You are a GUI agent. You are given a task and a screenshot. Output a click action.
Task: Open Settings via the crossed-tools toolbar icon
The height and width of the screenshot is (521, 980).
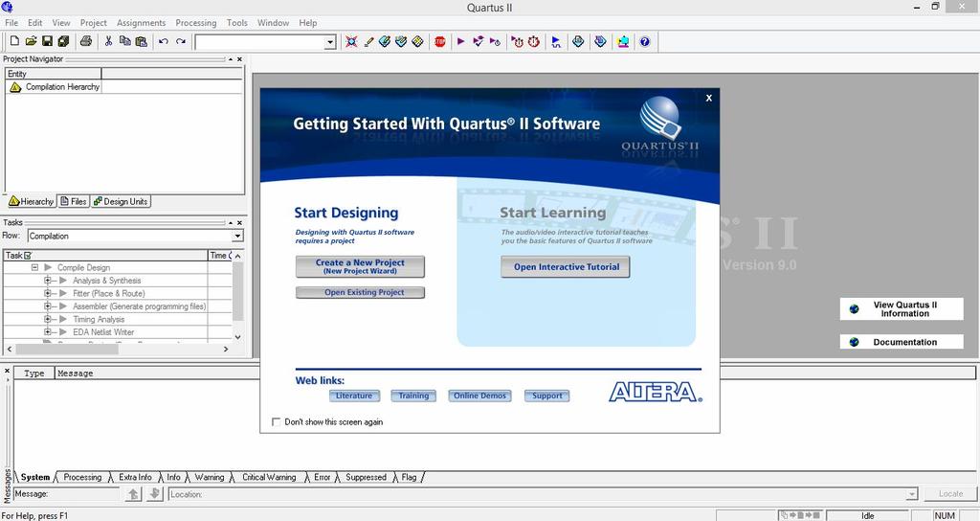[x=352, y=41]
